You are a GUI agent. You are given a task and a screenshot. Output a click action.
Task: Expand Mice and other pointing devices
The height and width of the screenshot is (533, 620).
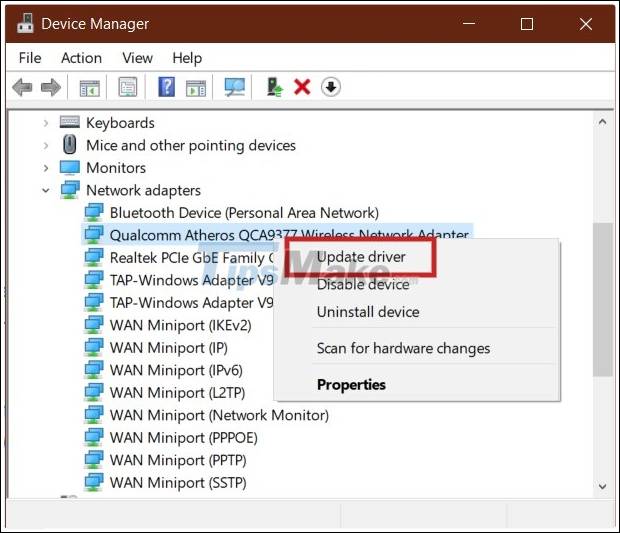click(46, 146)
